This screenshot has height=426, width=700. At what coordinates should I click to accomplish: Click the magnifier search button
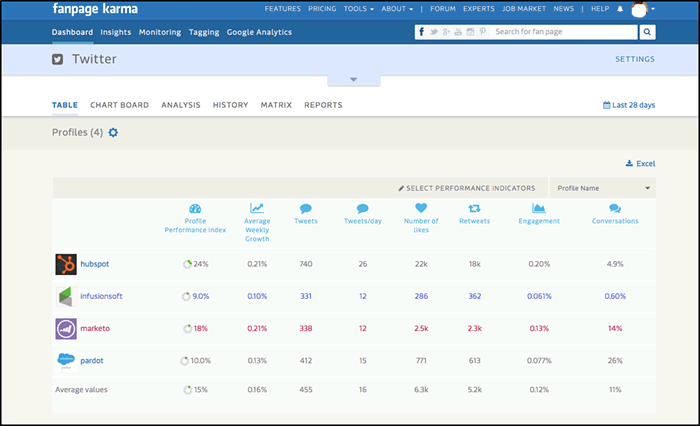[647, 32]
